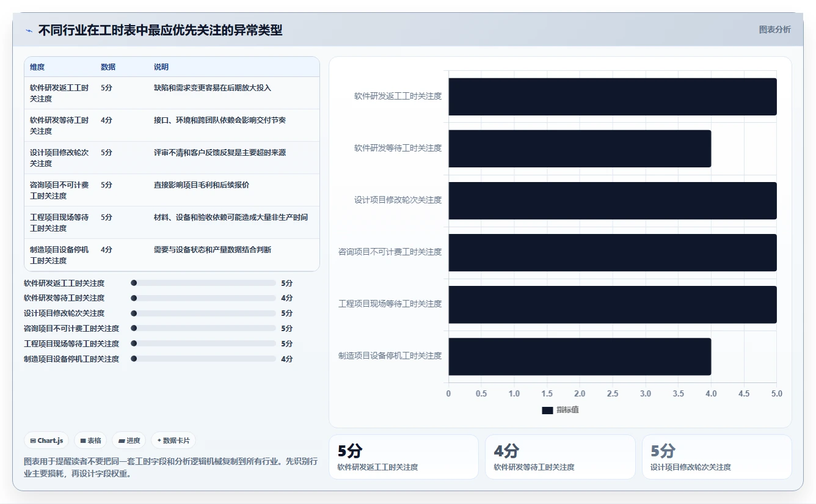
Task: Click the 4分 card 软件研发等待工时关注度
Action: pos(560,457)
